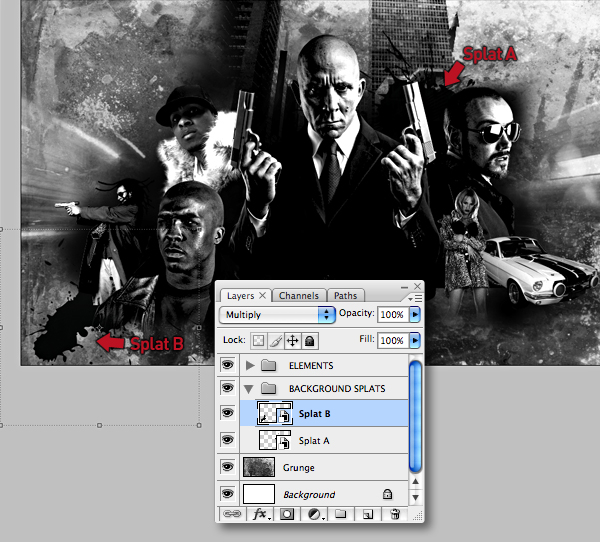
Task: Click the layers scroll up arrow
Action: coord(416,482)
